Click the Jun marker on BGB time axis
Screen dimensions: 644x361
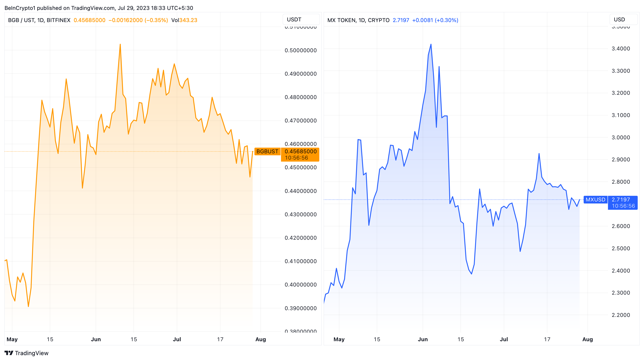pos(96,339)
